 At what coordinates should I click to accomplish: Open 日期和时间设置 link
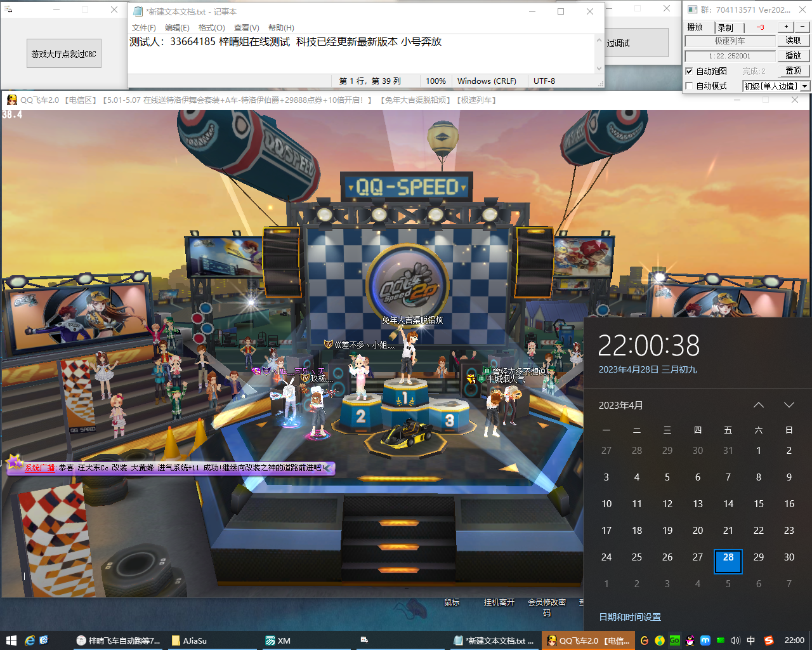630,617
